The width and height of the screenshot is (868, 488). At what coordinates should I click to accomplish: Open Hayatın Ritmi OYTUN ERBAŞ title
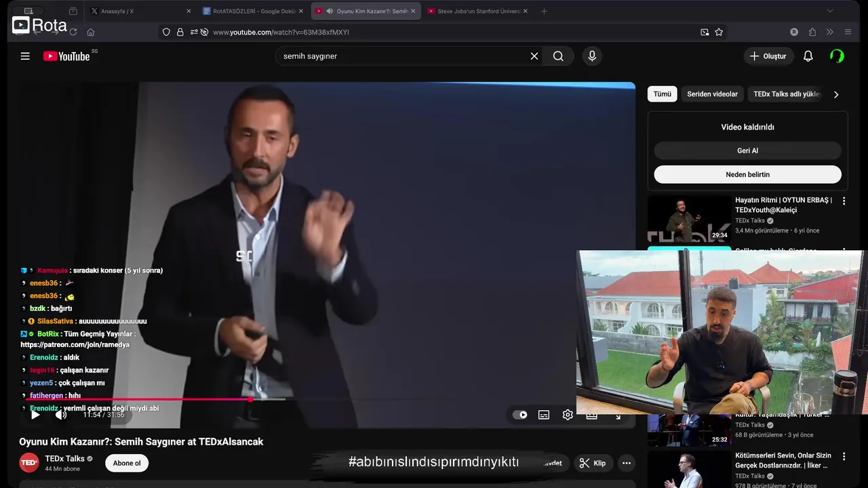(783, 205)
